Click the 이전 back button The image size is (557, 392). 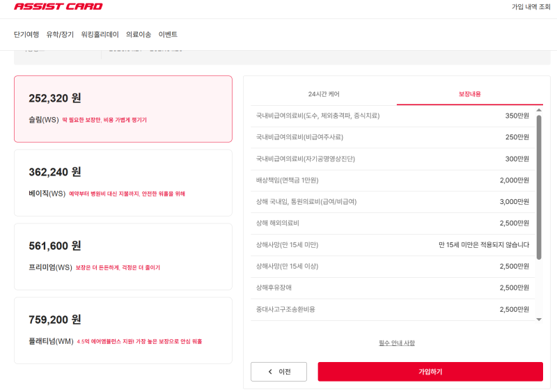point(279,372)
